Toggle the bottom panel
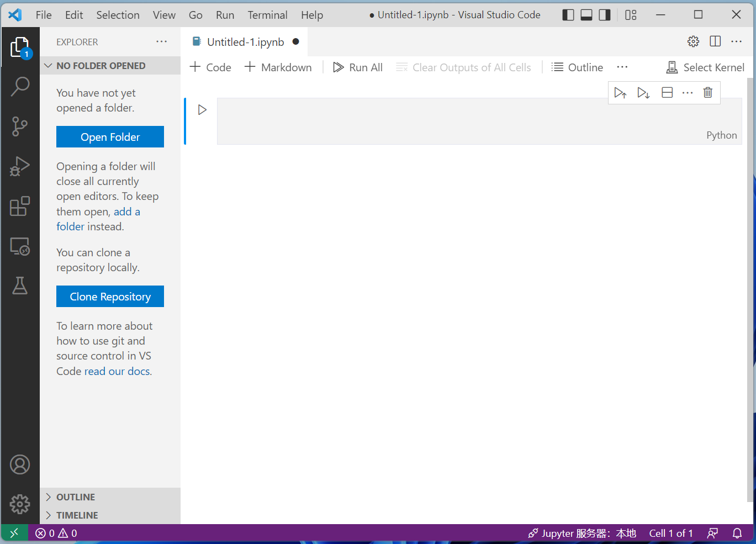Viewport: 756px width, 544px height. pos(586,15)
